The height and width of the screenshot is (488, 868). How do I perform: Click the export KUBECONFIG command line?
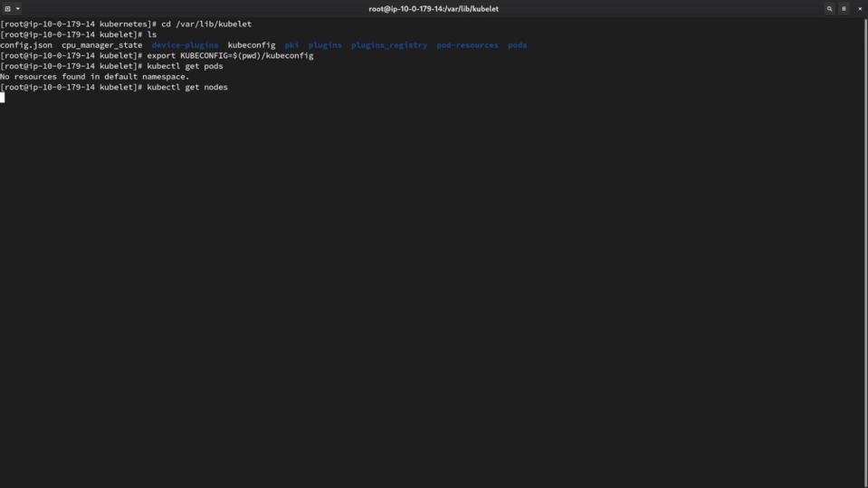coord(230,55)
